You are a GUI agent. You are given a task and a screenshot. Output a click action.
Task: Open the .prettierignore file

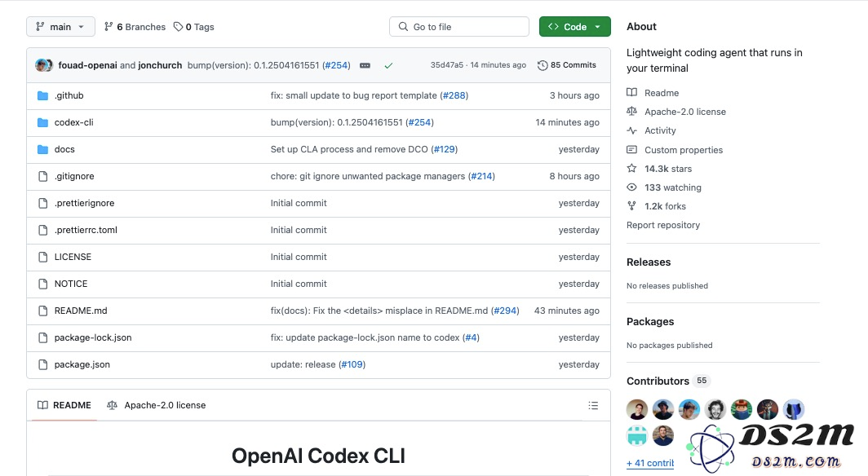coord(84,203)
